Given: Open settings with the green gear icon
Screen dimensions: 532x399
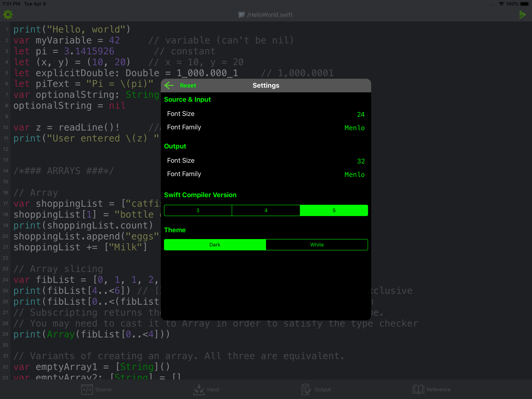Looking at the screenshot, I should coord(8,15).
